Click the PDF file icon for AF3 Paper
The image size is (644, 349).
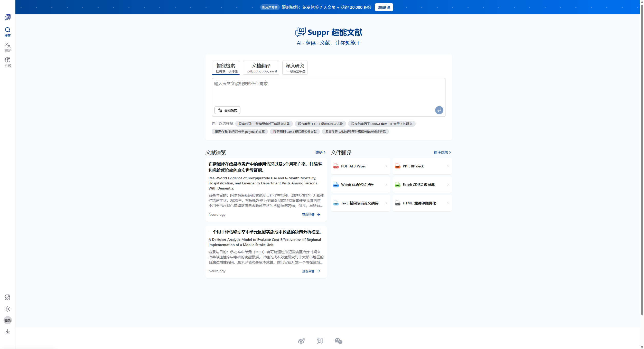[336, 166]
